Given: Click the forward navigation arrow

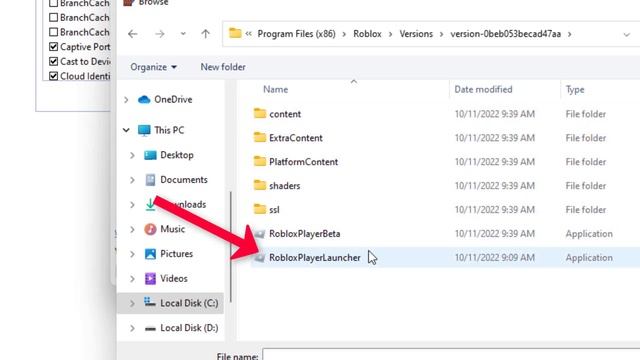Looking at the screenshot, I should point(160,34).
